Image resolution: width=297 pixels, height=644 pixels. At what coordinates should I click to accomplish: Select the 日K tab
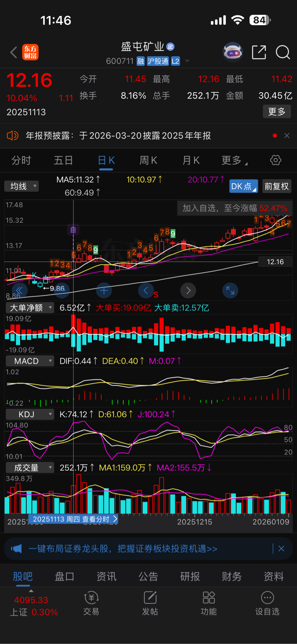[x=106, y=160]
